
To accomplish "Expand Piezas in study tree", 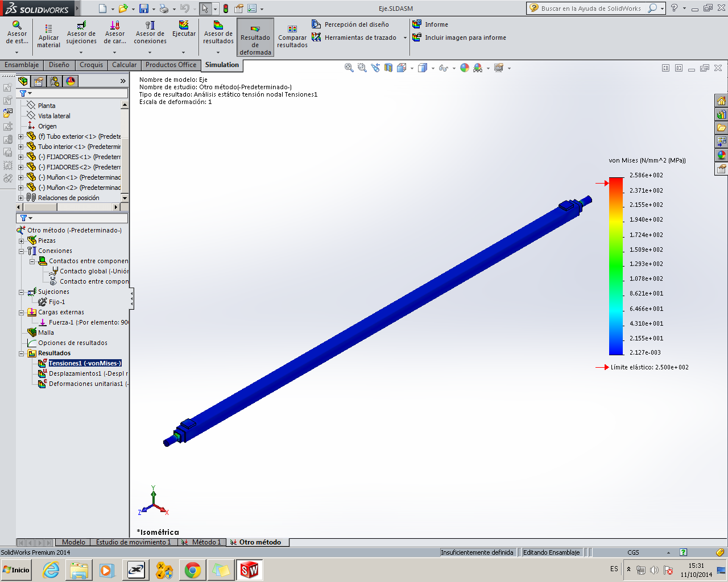I will tap(21, 241).
